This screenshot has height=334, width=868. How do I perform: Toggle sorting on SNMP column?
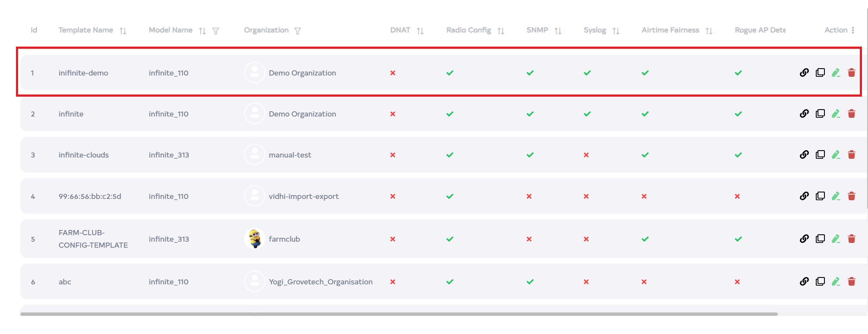click(x=558, y=31)
